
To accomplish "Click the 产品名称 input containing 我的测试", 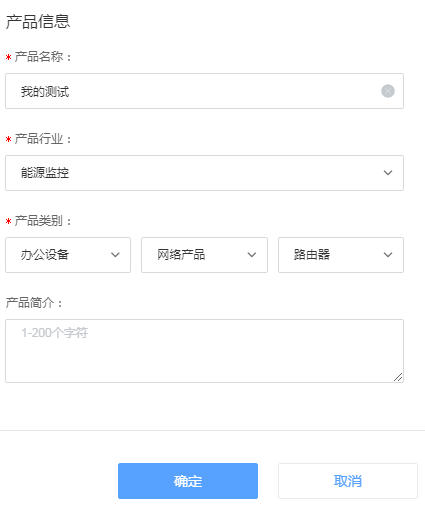I will pyautogui.click(x=204, y=91).
